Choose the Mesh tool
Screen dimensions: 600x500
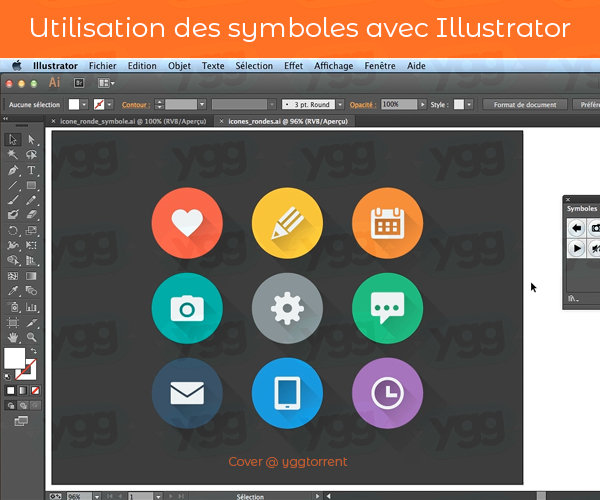(13, 276)
